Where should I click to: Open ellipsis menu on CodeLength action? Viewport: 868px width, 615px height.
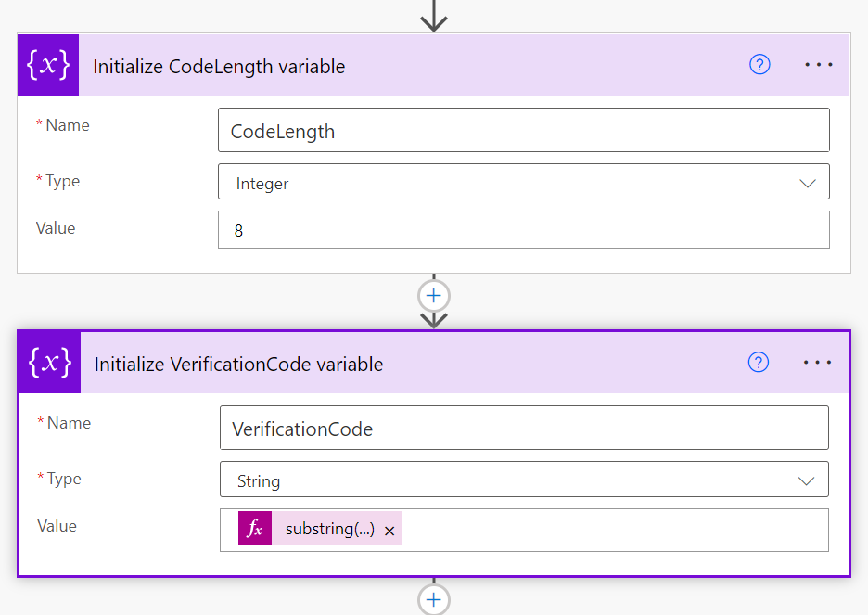pos(818,65)
